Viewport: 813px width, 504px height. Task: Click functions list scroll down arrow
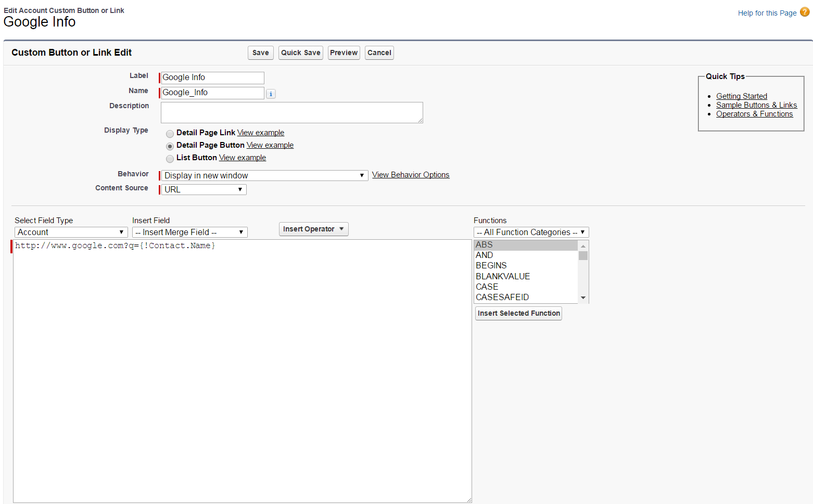point(583,298)
